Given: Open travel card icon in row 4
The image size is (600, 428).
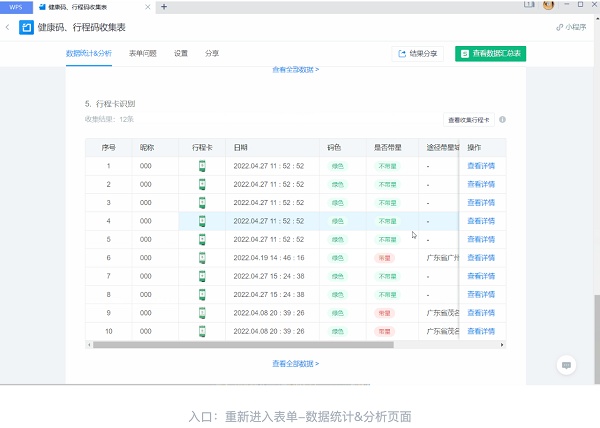Looking at the screenshot, I should click(202, 221).
